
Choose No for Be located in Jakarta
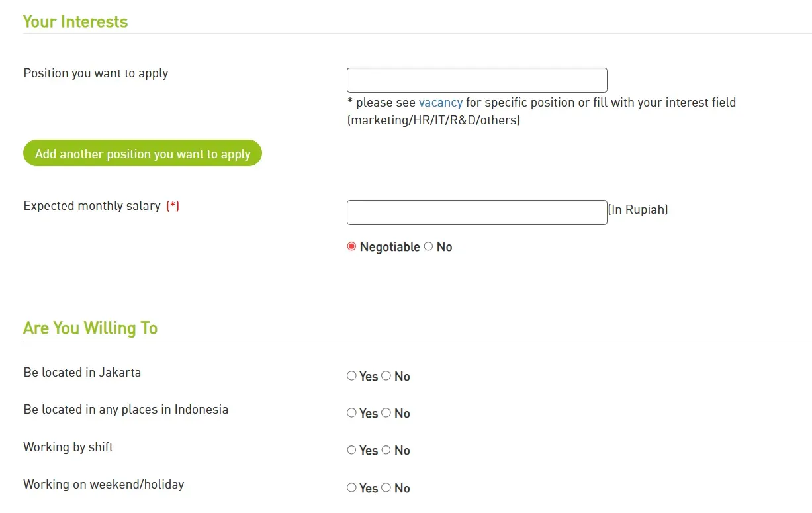pyautogui.click(x=386, y=376)
